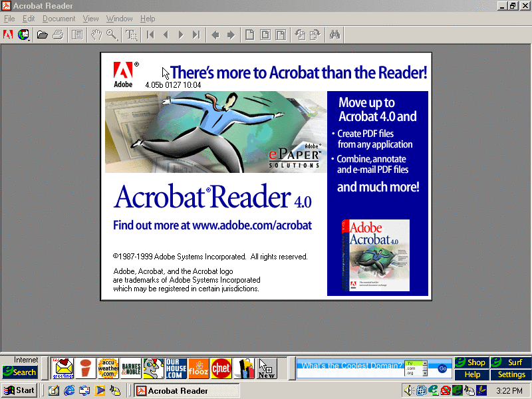
Task: Open the Document menu
Action: point(59,19)
